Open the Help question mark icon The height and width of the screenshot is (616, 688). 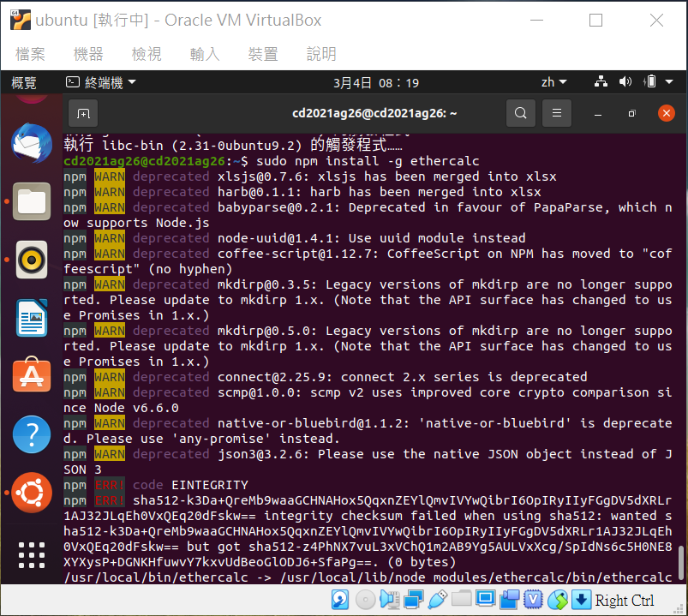pyautogui.click(x=32, y=434)
